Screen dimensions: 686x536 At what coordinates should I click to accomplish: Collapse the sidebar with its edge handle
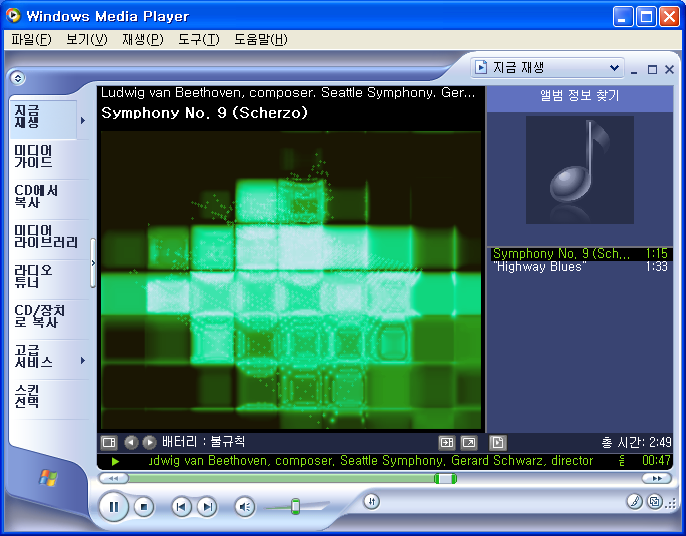click(93, 263)
